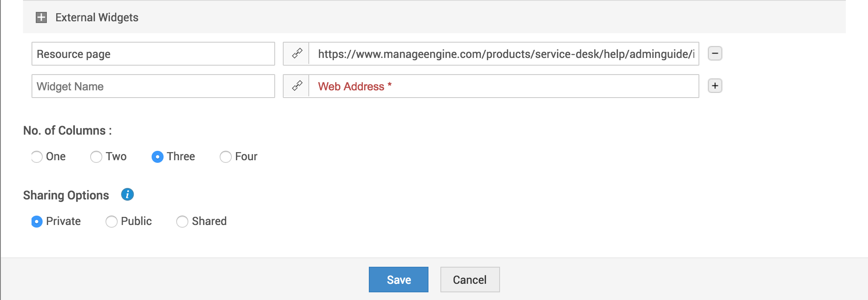This screenshot has width=868, height=300.
Task: Add another external widget row
Action: coord(715,86)
